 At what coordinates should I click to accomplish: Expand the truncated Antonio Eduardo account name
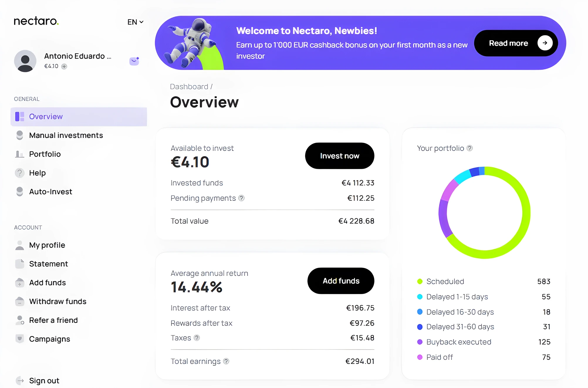[x=77, y=56]
